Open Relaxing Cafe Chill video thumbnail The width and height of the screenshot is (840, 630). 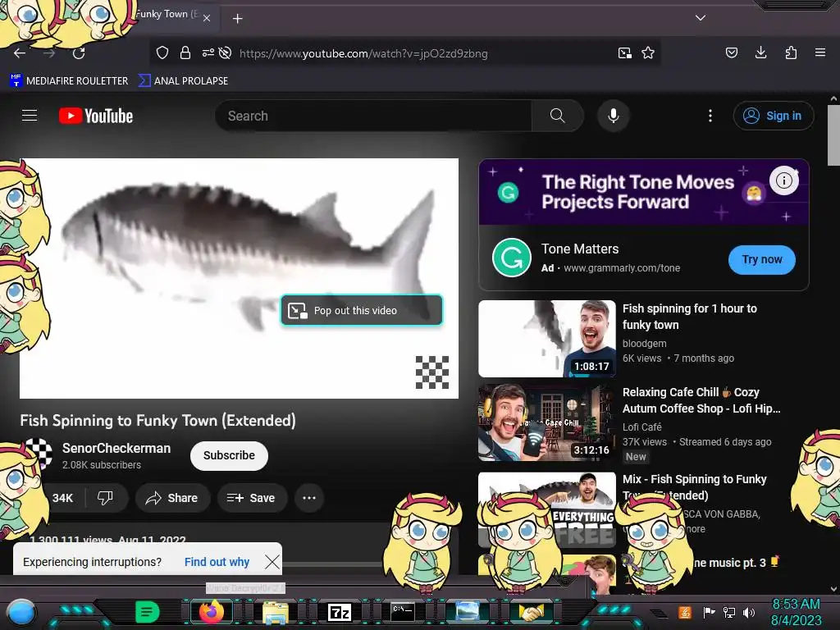[x=547, y=422]
